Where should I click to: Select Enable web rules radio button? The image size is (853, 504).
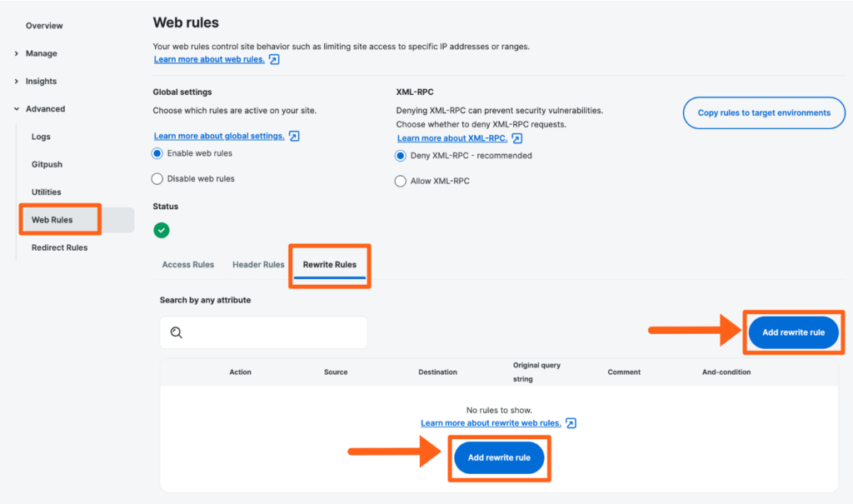[157, 153]
